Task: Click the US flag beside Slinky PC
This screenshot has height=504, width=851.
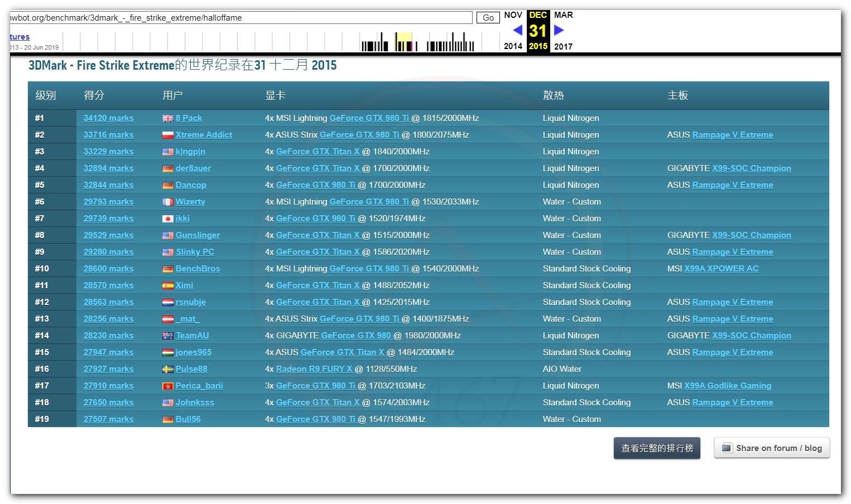Action: point(167,252)
